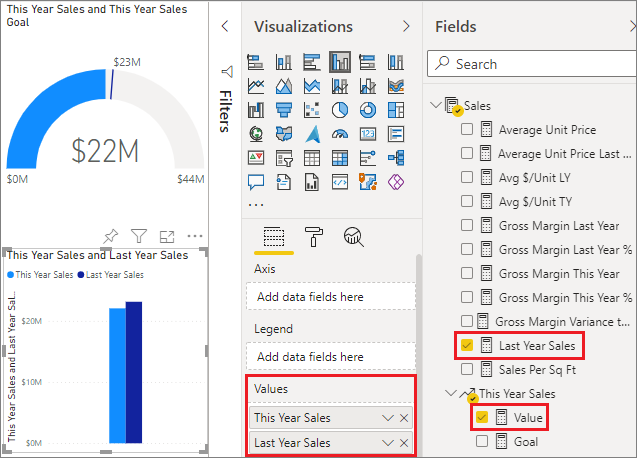The image size is (637, 458).
Task: Tick the Sales Per Sq Ft checkbox
Action: point(467,369)
